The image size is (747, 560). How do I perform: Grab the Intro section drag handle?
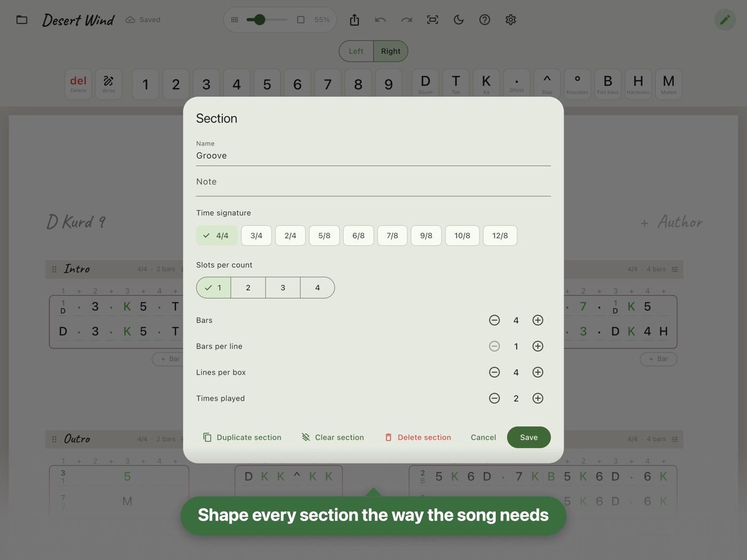tap(54, 270)
